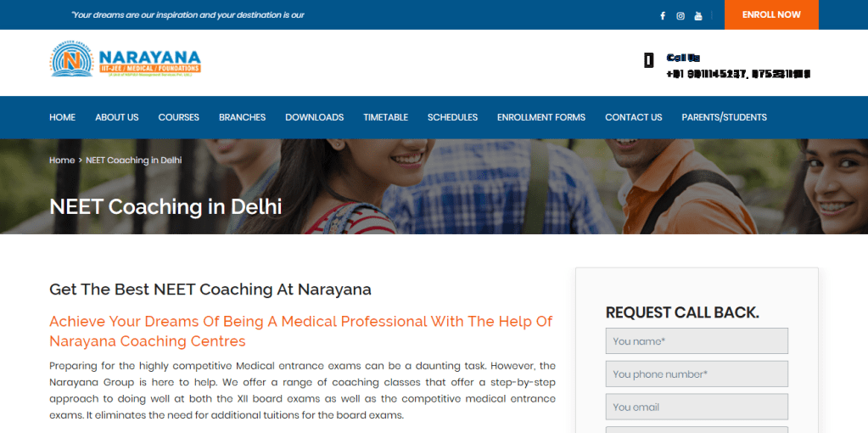Image resolution: width=868 pixels, height=433 pixels.
Task: Click the Home breadcrumb link
Action: [62, 160]
